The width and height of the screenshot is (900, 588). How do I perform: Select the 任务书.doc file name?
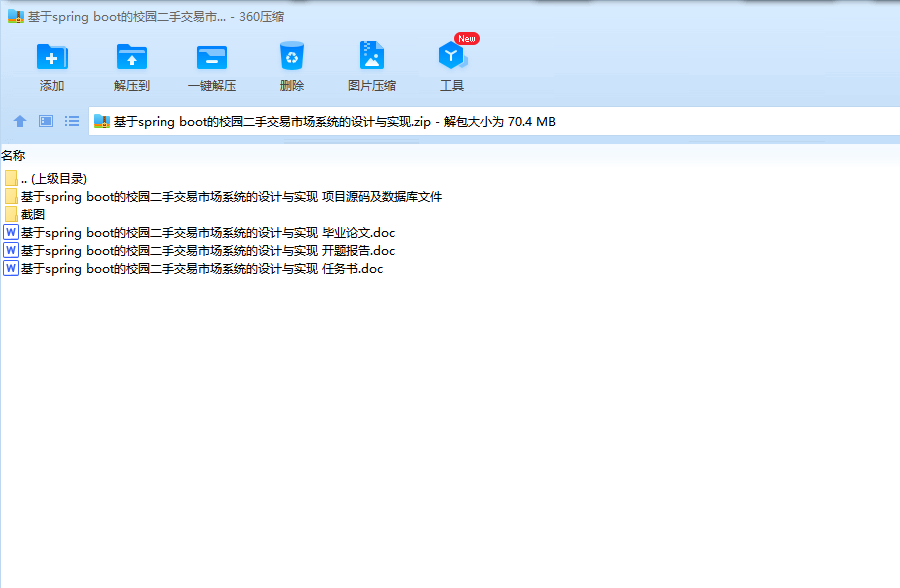[x=202, y=268]
